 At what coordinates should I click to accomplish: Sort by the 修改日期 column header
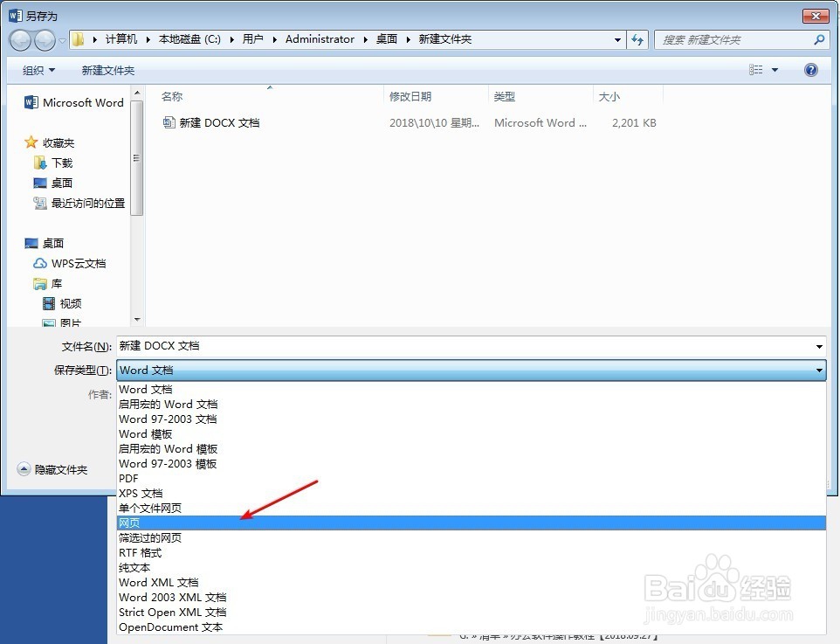click(410, 96)
